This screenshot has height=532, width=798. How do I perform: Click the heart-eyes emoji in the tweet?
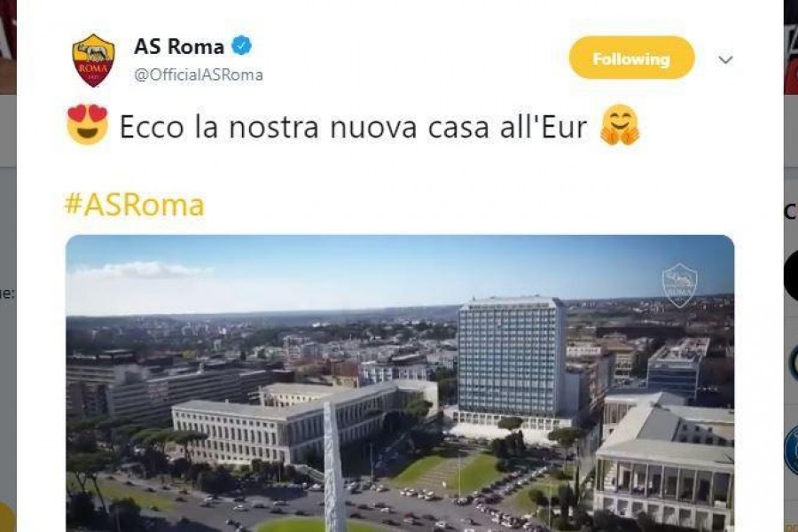pos(88,125)
